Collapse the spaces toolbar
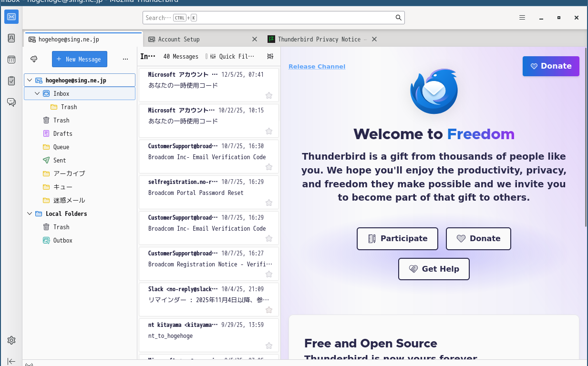The width and height of the screenshot is (588, 366). 11,361
